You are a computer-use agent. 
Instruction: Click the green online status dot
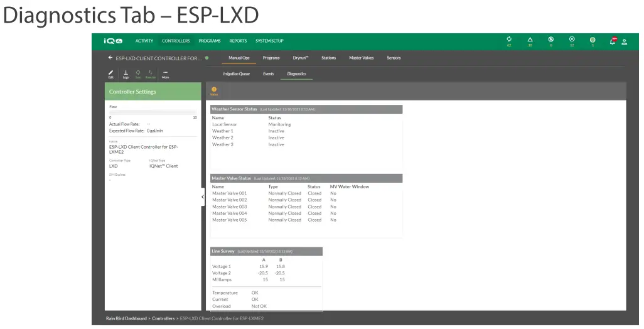(207, 58)
